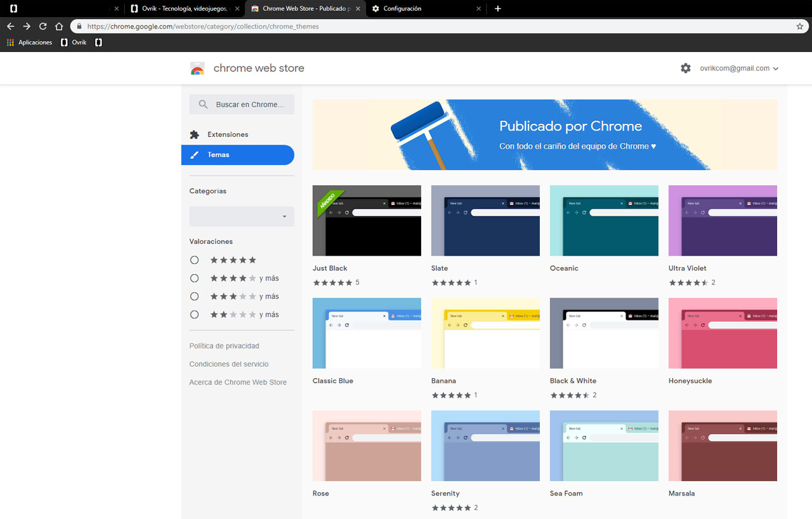This screenshot has width=812, height=519.
Task: Open the Aplicaciones bookmarks shortcut
Action: pyautogui.click(x=29, y=43)
